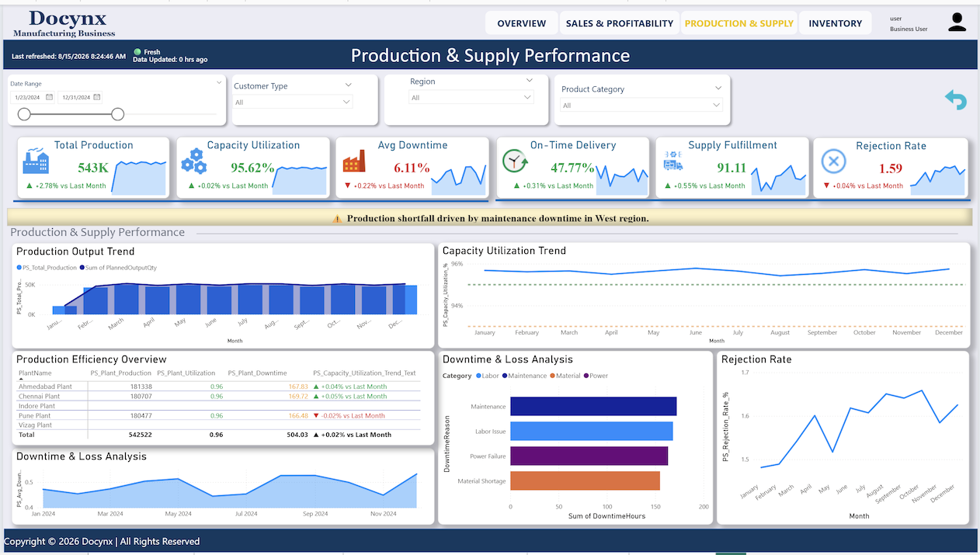Image resolution: width=980 pixels, height=555 pixels.
Task: Select the Labor Issue downtime bar
Action: [x=592, y=431]
